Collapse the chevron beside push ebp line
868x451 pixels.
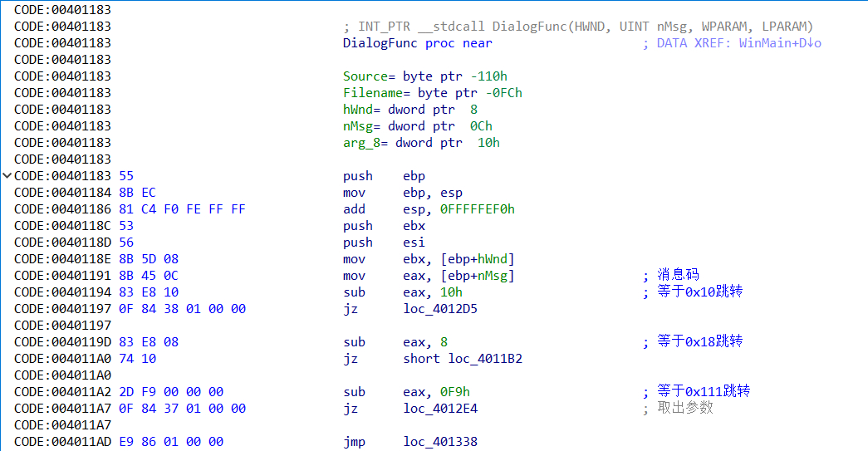pyautogui.click(x=7, y=176)
